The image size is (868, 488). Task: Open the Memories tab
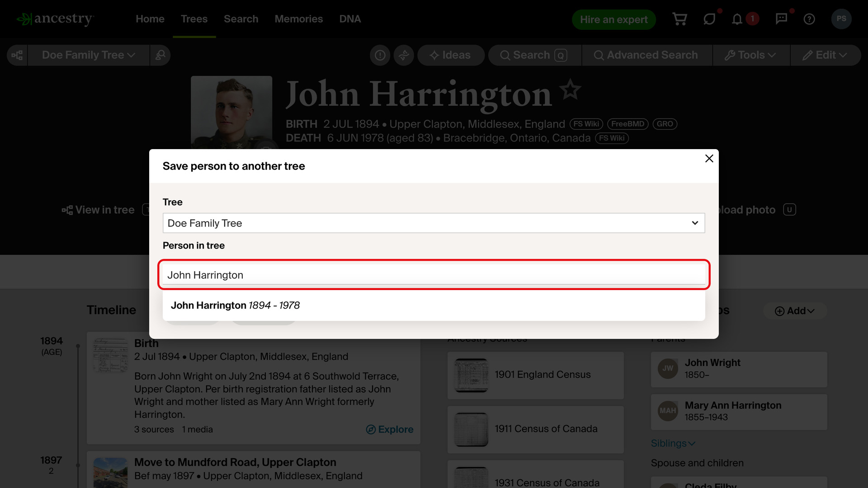299,19
